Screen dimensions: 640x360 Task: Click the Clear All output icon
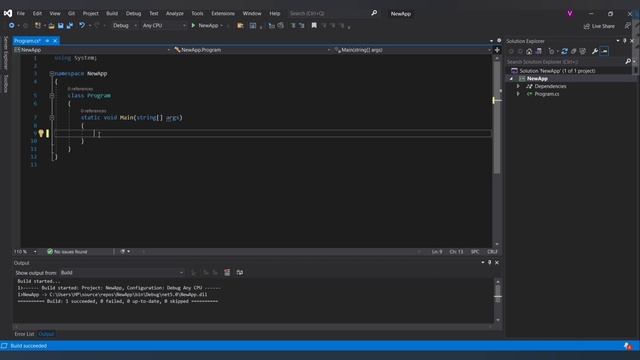point(227,273)
